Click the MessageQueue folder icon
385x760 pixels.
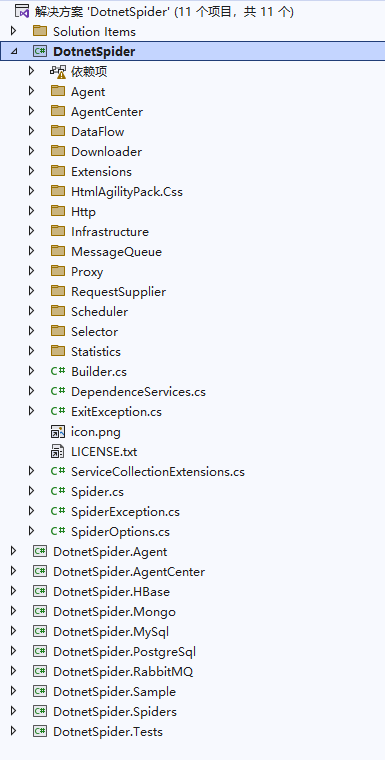click(x=58, y=252)
